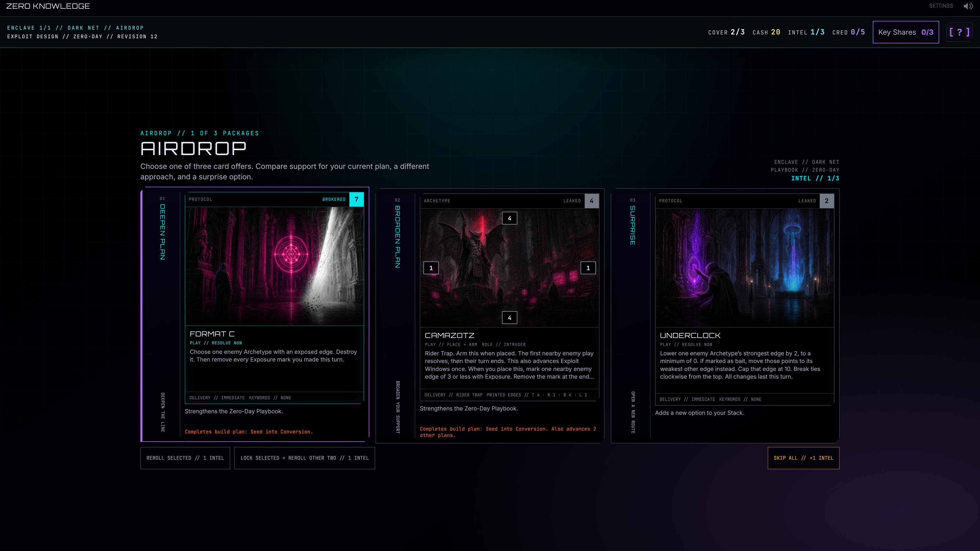Open Settings in the top bar
The width and height of the screenshot is (980, 551).
pos(941,6)
